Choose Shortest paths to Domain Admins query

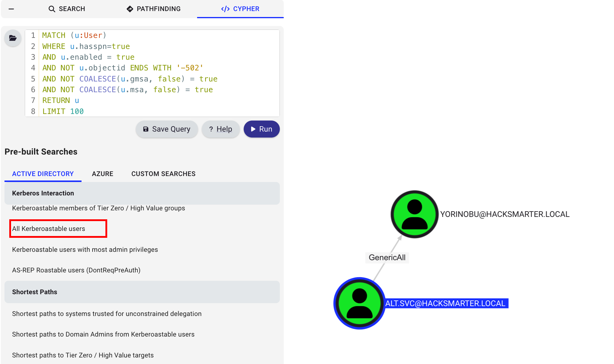[103, 334]
